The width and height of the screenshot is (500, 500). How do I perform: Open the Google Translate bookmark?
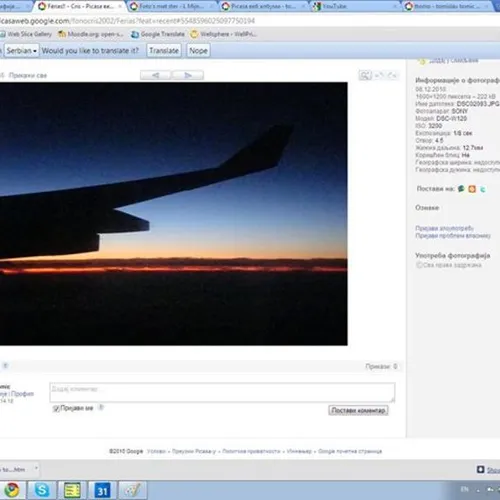click(158, 34)
